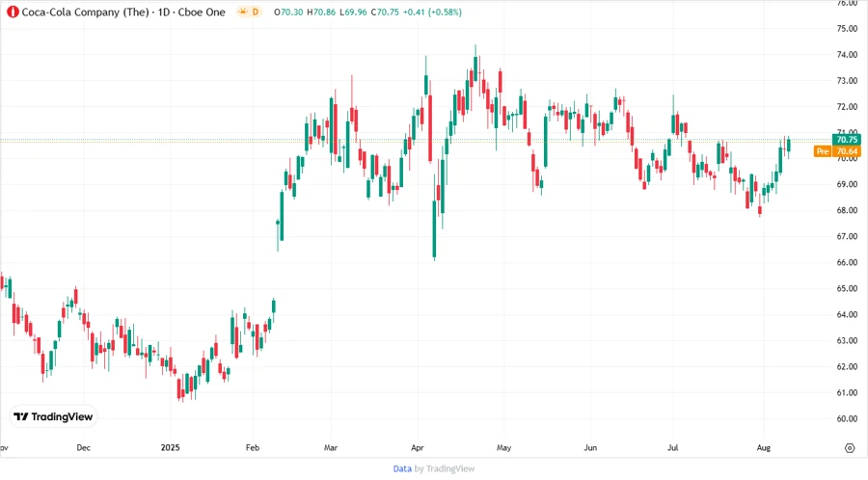Click the Aug label on time axis

(764, 448)
